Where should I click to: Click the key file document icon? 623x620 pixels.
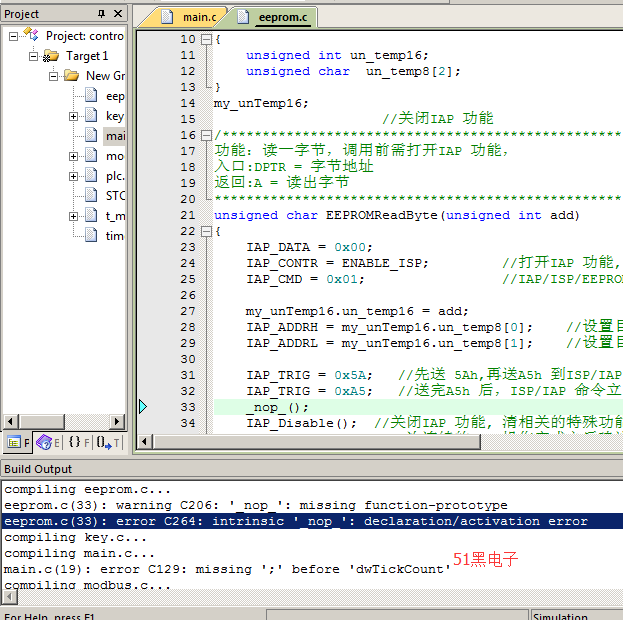[x=91, y=115]
